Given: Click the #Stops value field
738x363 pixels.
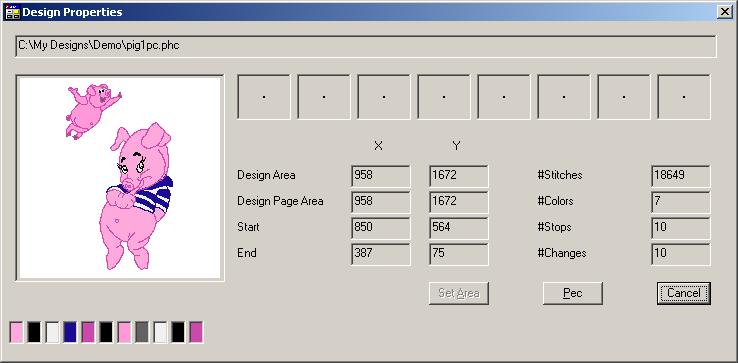Looking at the screenshot, I should (681, 227).
